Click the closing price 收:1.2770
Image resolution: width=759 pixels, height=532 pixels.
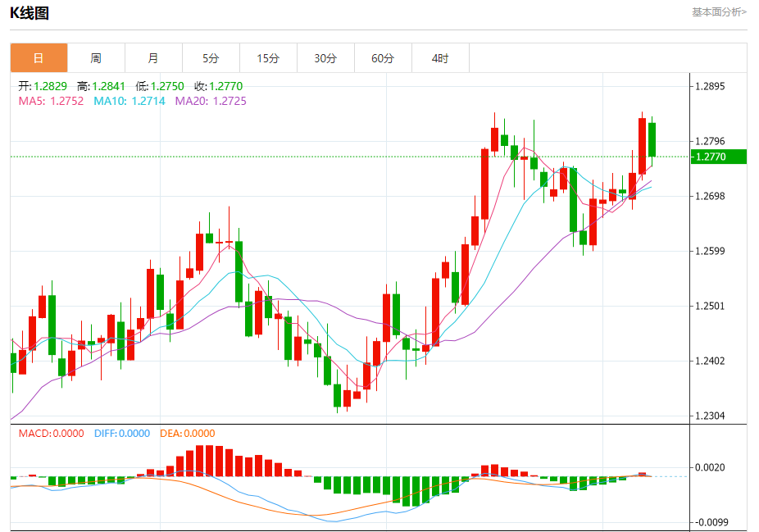pos(218,86)
